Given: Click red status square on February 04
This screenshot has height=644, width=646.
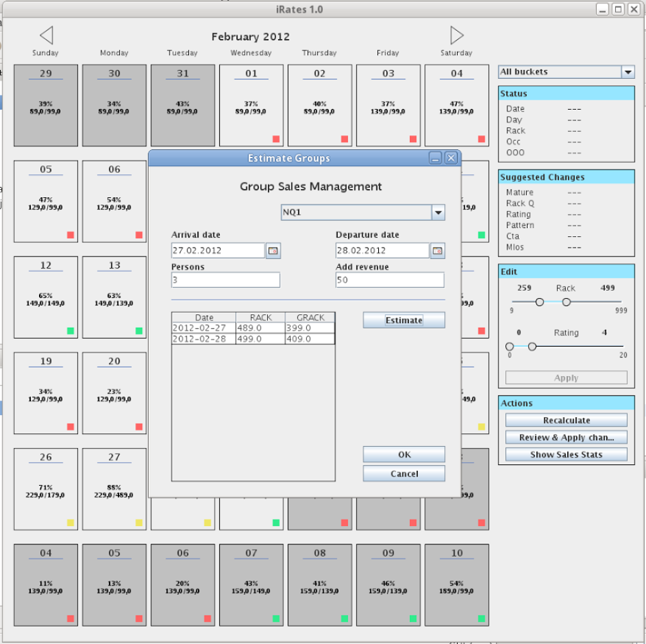Looking at the screenshot, I should (481, 139).
